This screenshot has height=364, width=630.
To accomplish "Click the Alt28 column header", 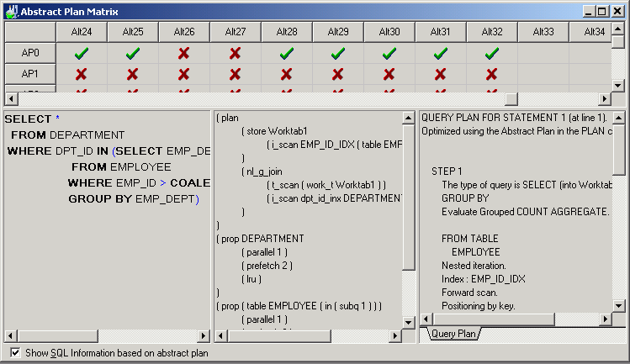I will tap(287, 32).
